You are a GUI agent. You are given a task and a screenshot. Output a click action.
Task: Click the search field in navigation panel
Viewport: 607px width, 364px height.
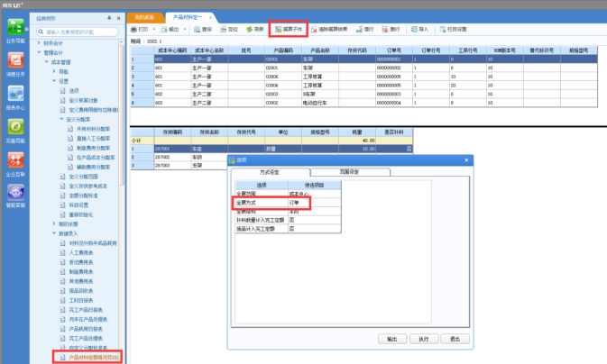pos(78,32)
